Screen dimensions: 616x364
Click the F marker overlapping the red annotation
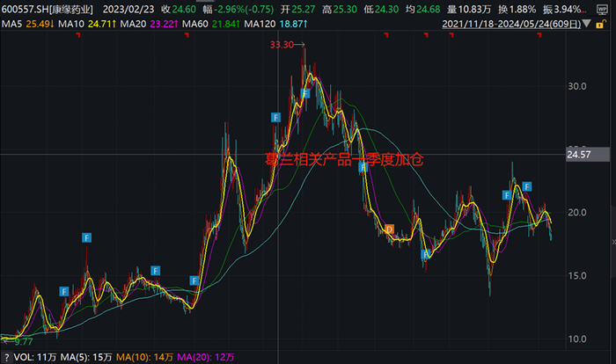[363, 168]
